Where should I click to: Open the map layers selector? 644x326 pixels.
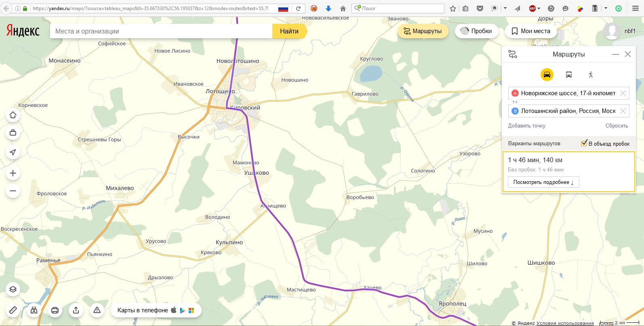tap(13, 289)
